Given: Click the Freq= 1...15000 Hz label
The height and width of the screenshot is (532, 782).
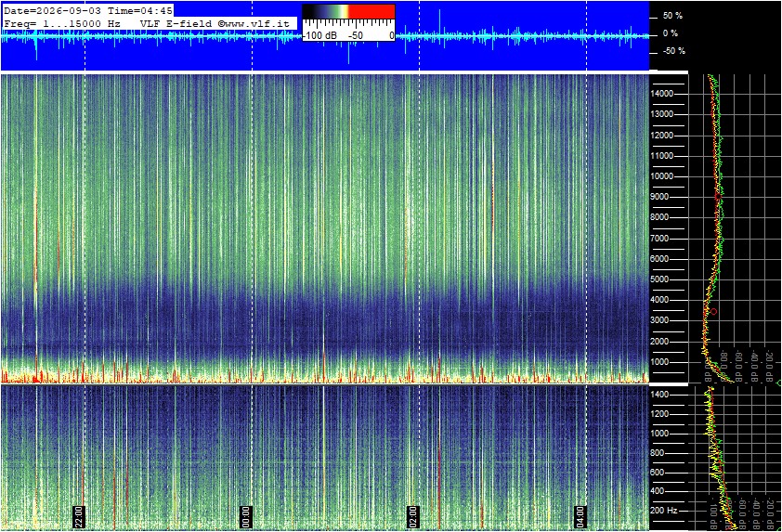Looking at the screenshot, I should click(62, 23).
